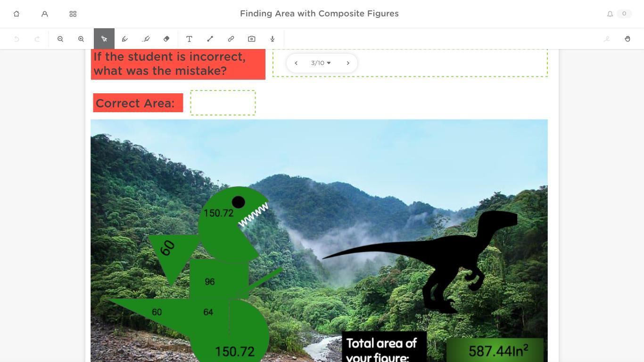Pick the Line drawing tool
This screenshot has height=362, width=644.
(210, 39)
